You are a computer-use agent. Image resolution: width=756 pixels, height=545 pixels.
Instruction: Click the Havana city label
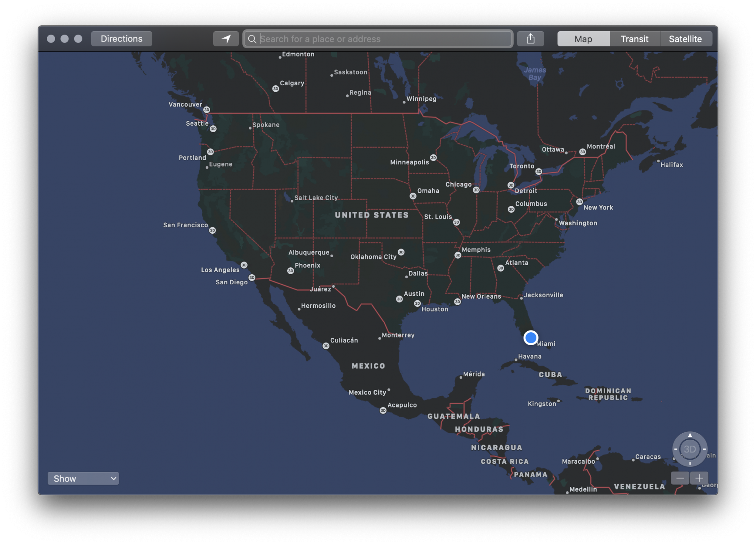click(x=530, y=357)
